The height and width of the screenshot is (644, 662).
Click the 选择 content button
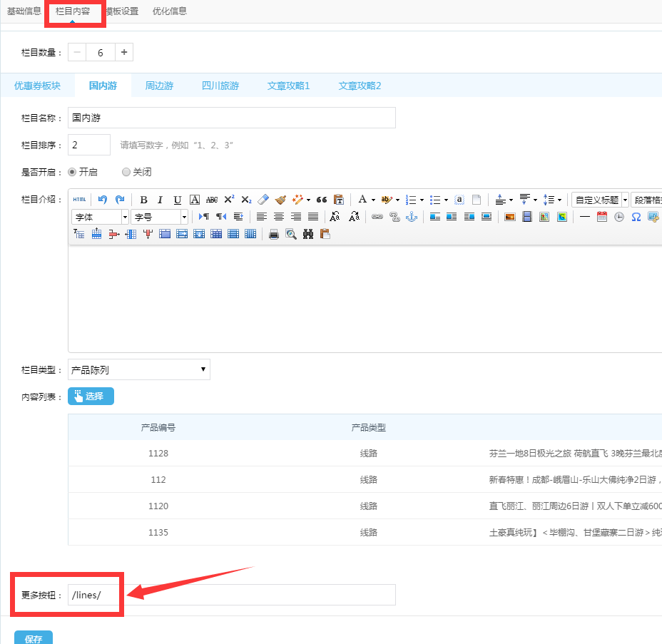91,397
